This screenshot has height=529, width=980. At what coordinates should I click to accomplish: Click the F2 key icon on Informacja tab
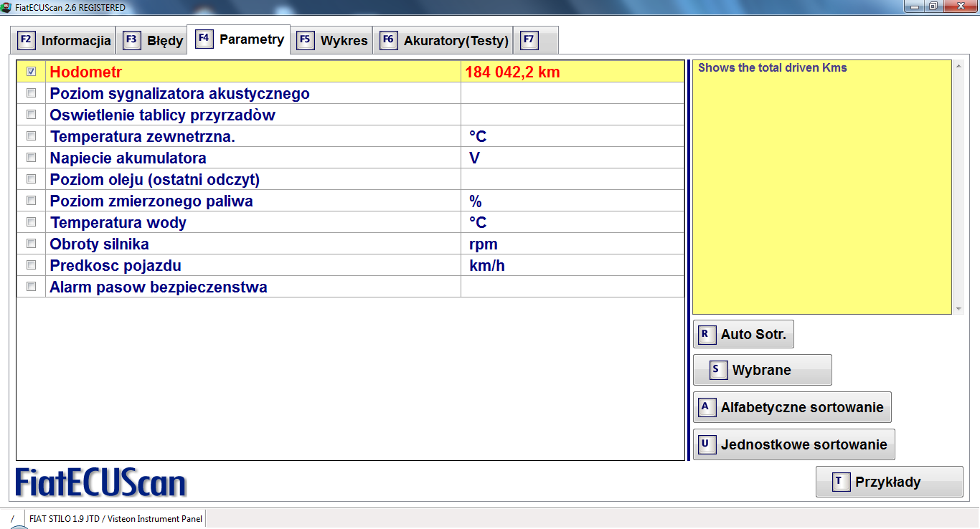[26, 40]
